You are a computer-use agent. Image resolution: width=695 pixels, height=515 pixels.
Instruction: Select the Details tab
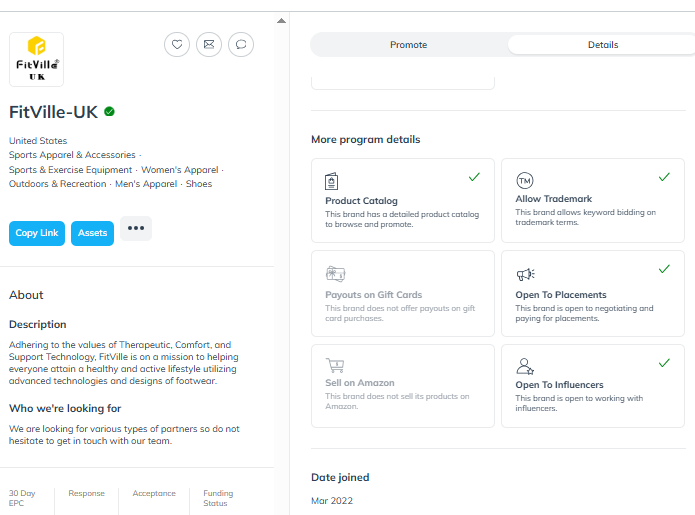[x=603, y=45]
